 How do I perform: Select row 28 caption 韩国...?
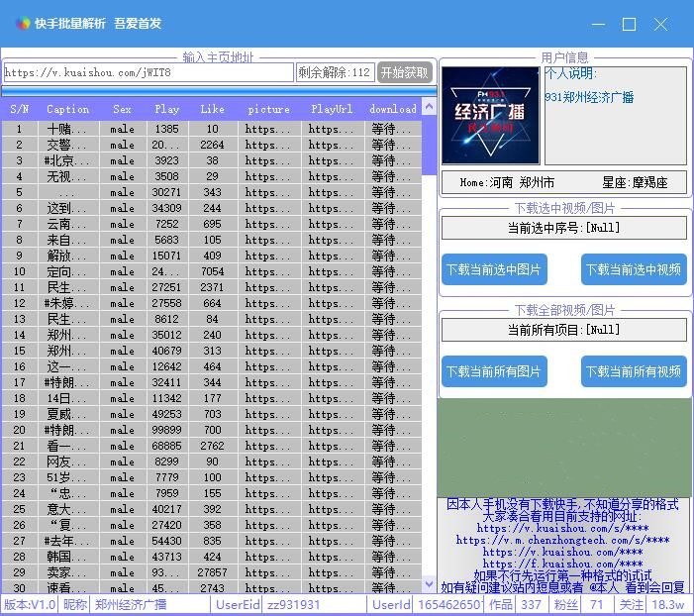(x=67, y=557)
